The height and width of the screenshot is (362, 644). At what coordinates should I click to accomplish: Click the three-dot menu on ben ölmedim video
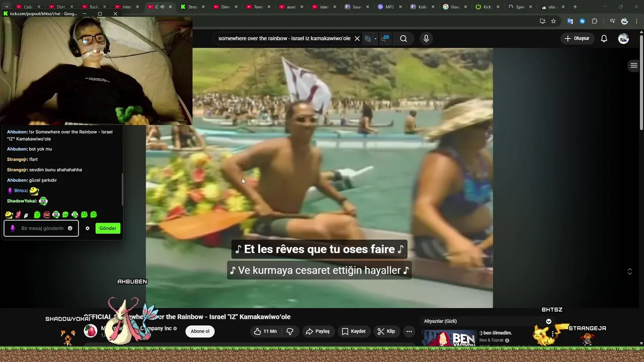coord(553,334)
